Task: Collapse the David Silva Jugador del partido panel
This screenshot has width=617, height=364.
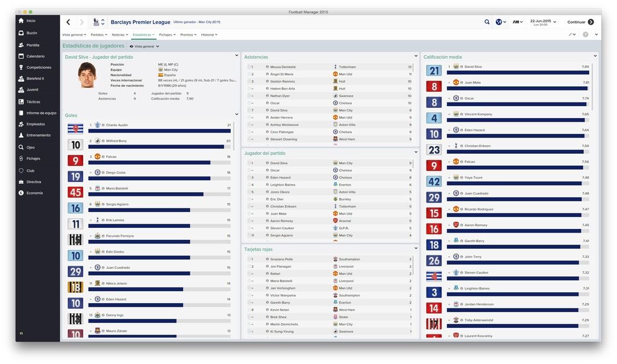Action: tap(236, 55)
